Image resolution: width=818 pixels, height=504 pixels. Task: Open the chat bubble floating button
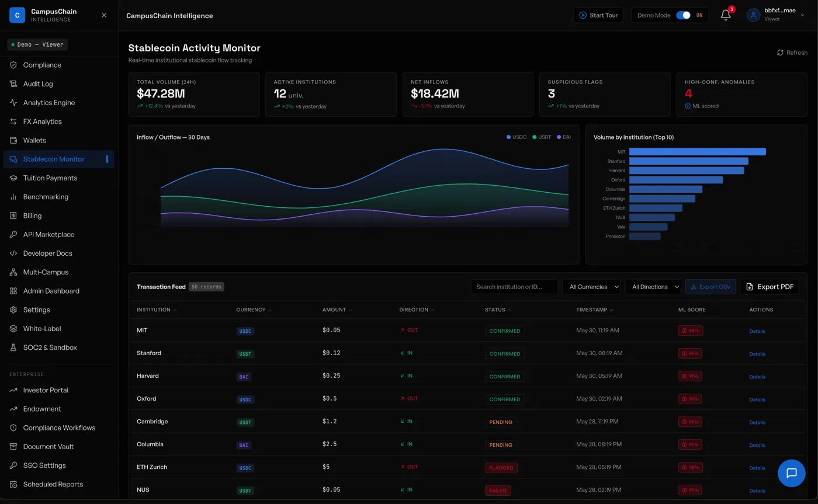pyautogui.click(x=792, y=473)
